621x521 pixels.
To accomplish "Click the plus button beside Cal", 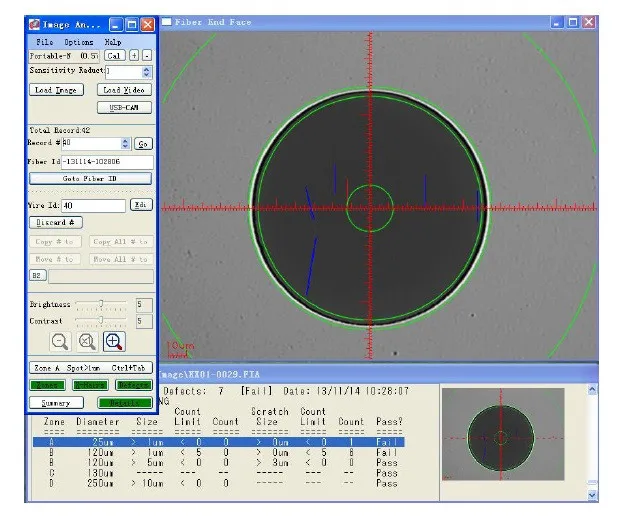I will point(134,55).
